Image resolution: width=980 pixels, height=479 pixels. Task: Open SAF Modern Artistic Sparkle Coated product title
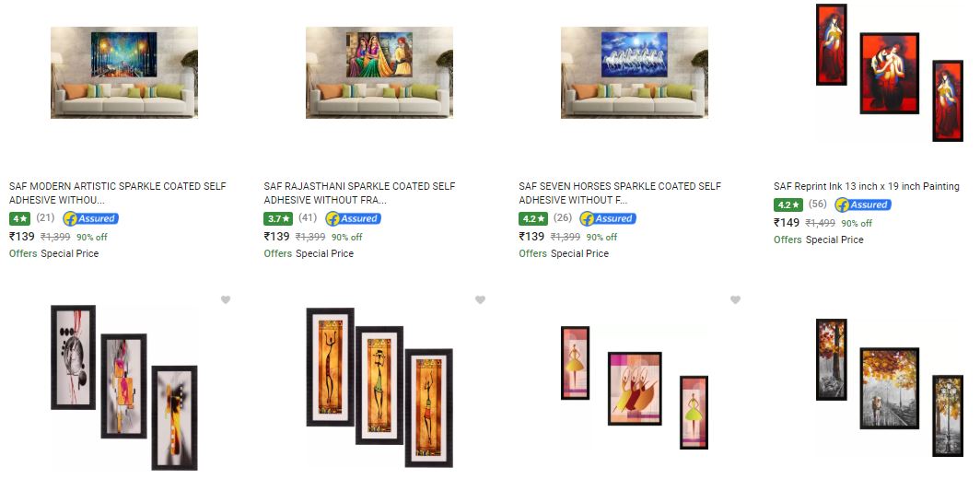(x=118, y=193)
